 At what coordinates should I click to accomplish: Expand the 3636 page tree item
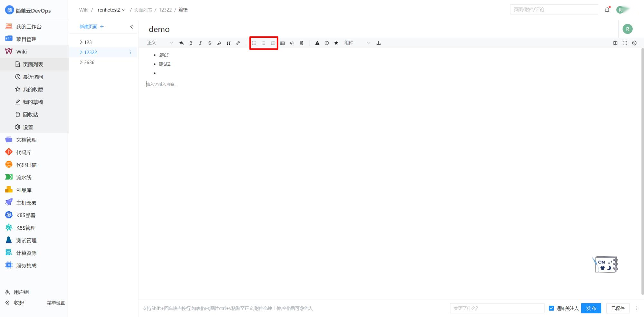point(81,62)
